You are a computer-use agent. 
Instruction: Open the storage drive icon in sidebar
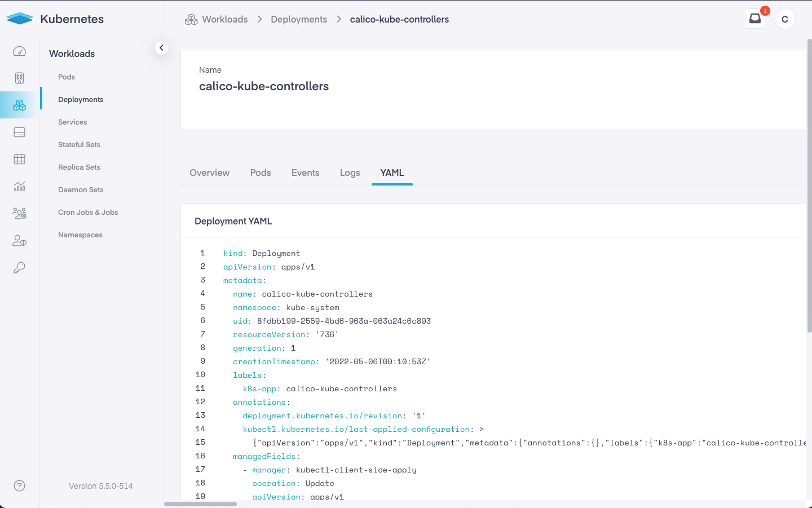point(20,132)
